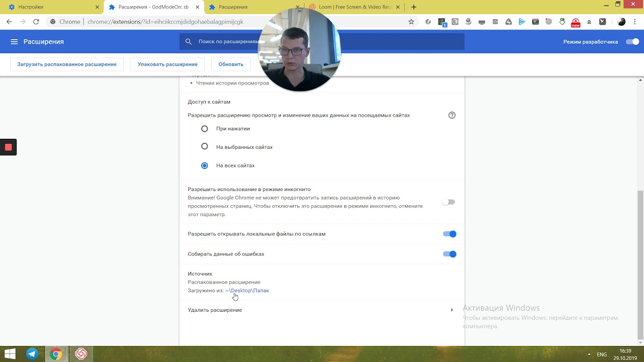The image size is (644, 362).
Task: Select the При нажатии radio option
Action: pyautogui.click(x=204, y=129)
